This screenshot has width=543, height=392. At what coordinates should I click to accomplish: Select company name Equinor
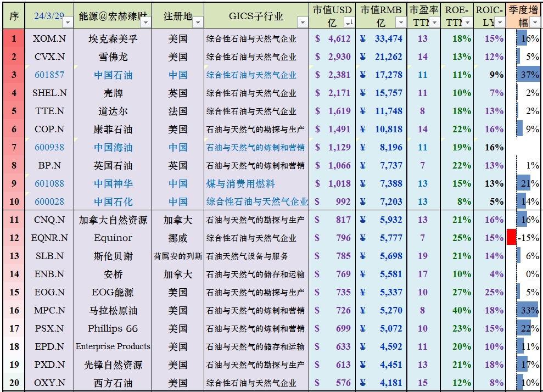click(113, 238)
